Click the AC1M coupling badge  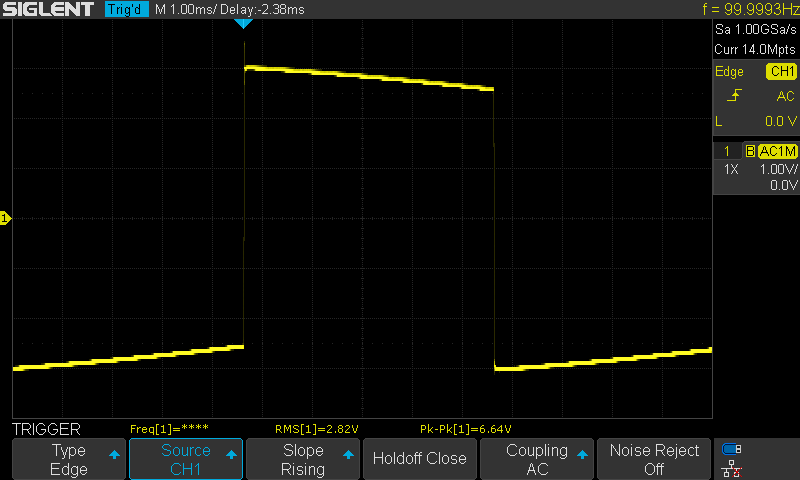(x=778, y=151)
